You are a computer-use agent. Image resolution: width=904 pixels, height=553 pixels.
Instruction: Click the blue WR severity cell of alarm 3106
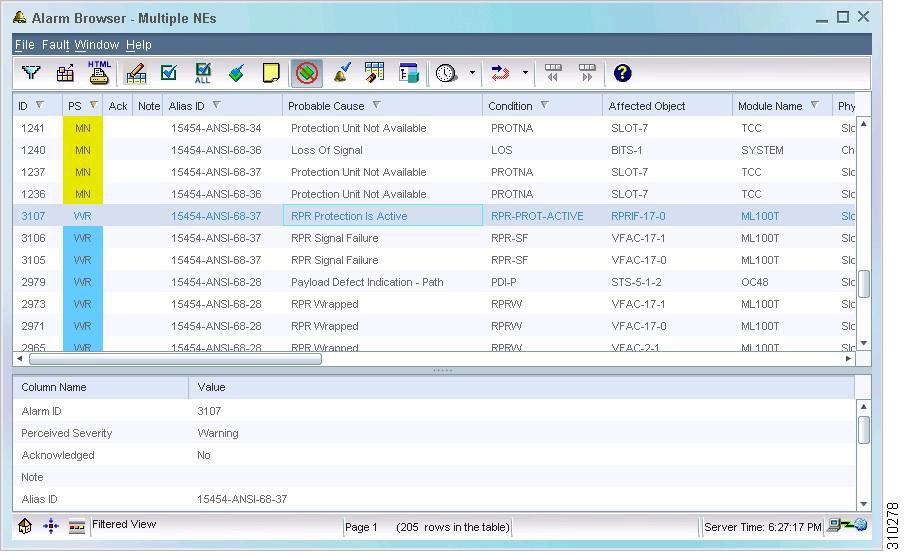[82, 238]
